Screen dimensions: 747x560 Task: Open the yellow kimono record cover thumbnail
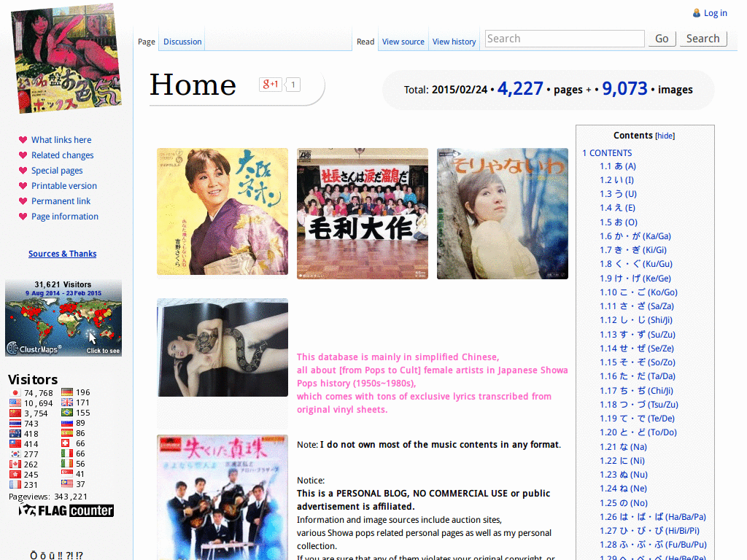(x=222, y=211)
